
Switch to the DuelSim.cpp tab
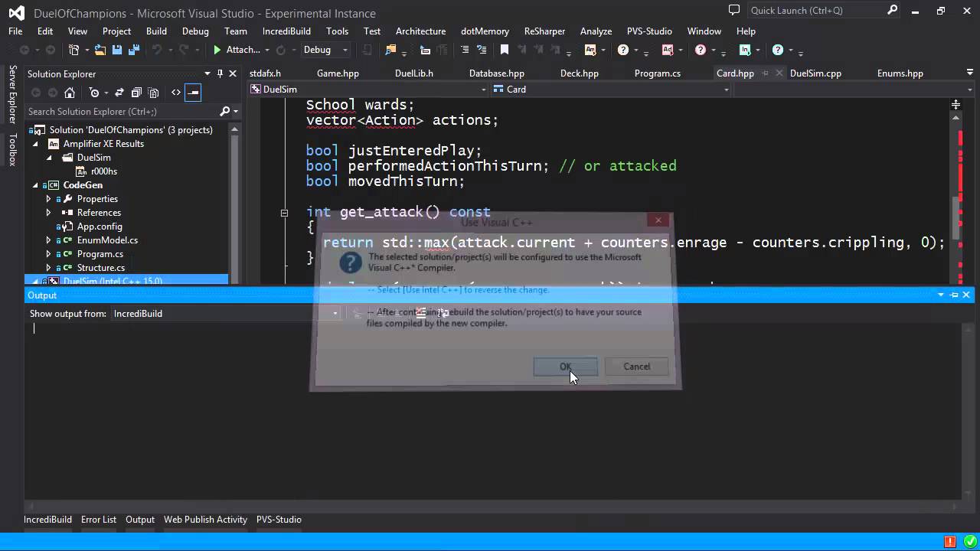(x=815, y=73)
